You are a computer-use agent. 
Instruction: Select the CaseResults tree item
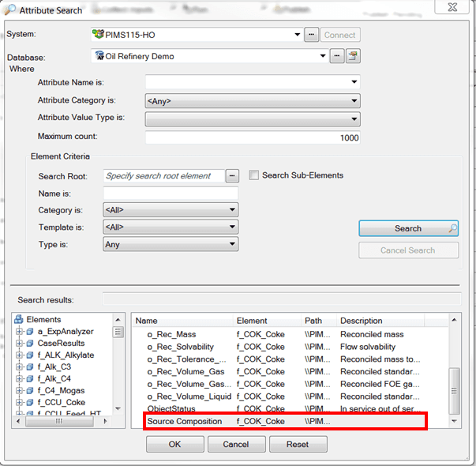[61, 344]
